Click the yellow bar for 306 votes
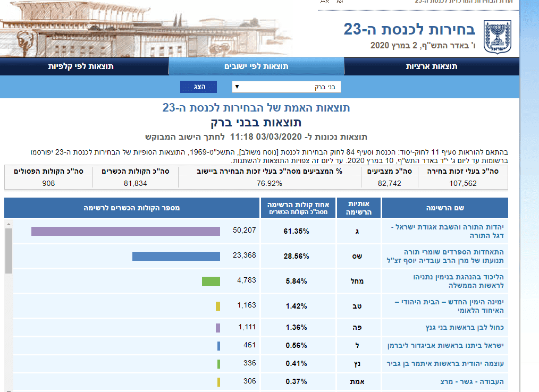 click(x=218, y=382)
